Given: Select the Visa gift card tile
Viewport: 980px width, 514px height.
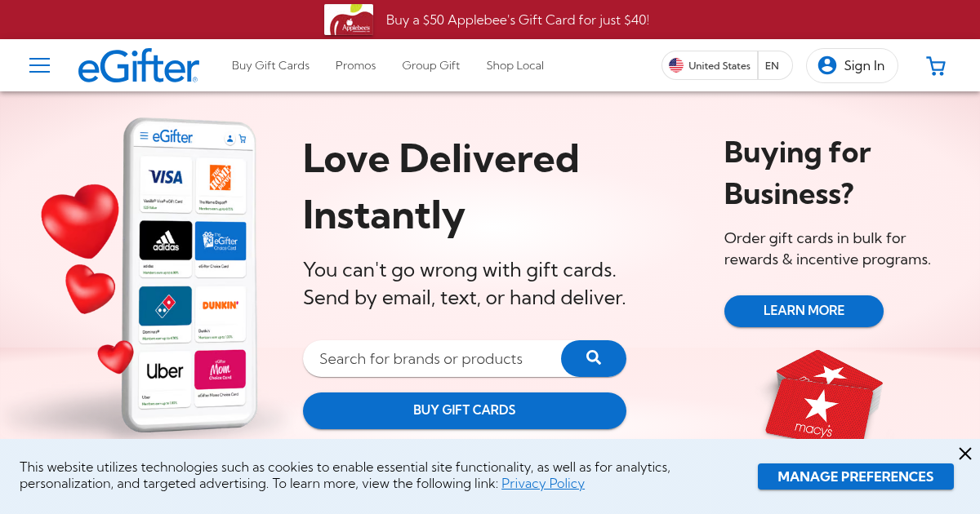Looking at the screenshot, I should [165, 182].
